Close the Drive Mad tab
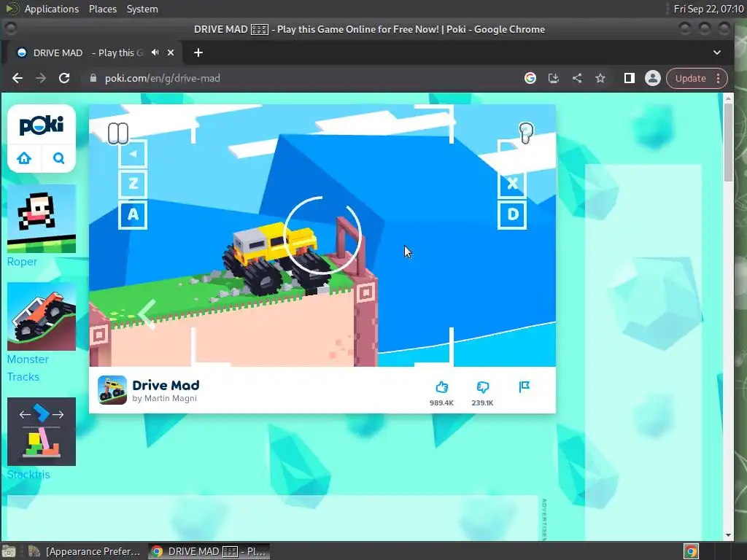Viewport: 747px width, 560px height. (171, 52)
